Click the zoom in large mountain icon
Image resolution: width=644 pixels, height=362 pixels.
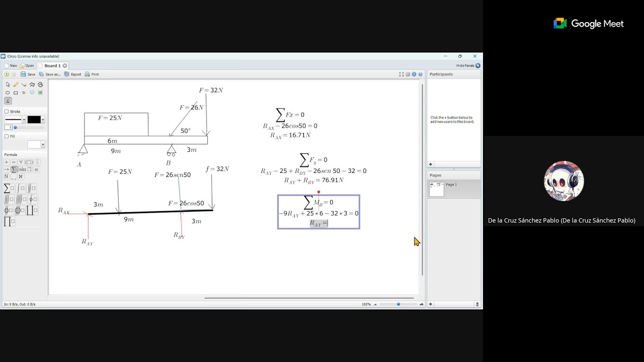421,304
